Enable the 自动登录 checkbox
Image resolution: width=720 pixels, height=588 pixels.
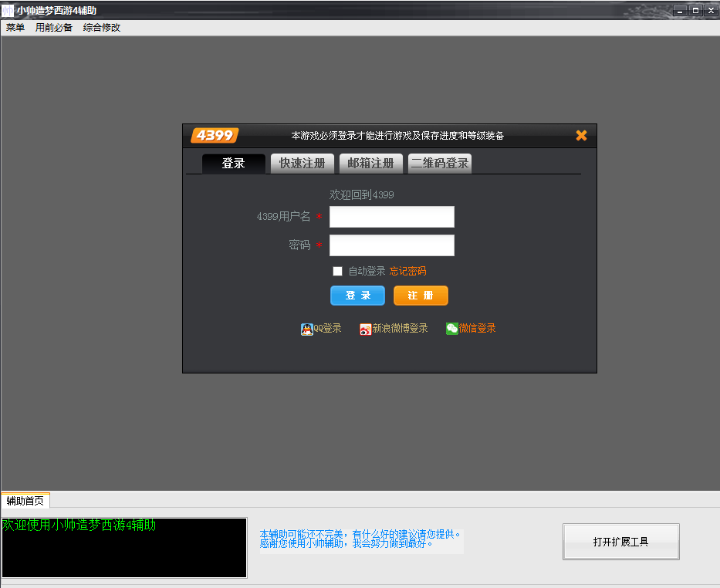(x=337, y=272)
